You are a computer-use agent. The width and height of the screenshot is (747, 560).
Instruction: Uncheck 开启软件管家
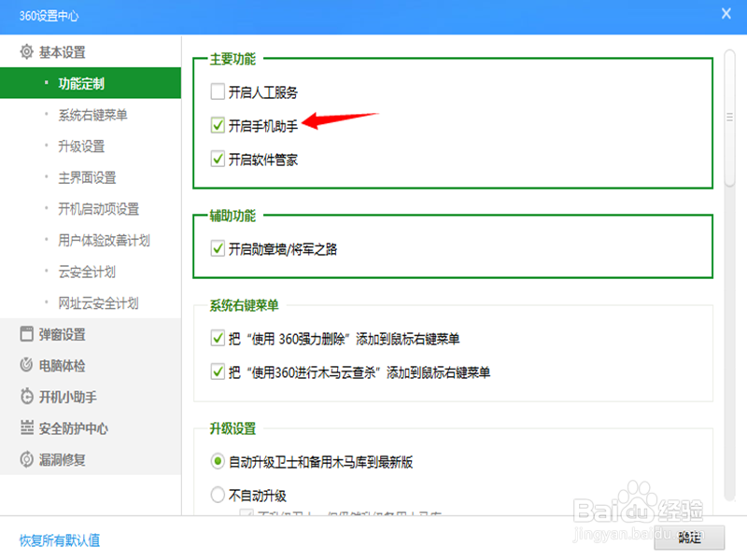point(219,156)
